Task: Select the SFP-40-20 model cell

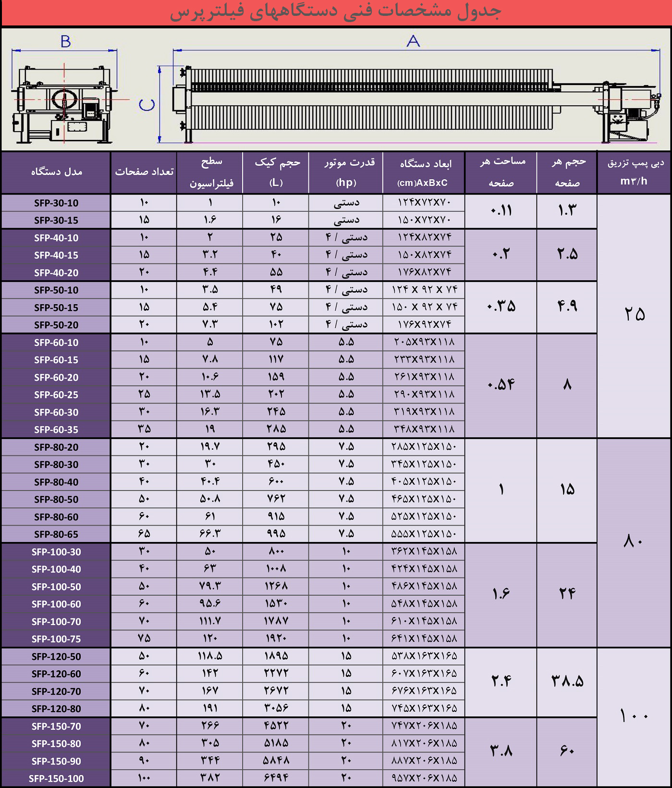Action: pos(56,273)
